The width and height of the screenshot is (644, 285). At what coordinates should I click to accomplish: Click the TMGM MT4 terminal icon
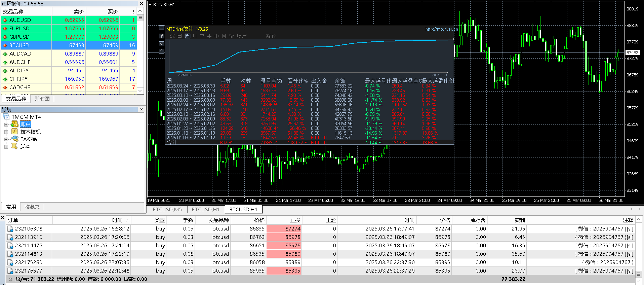point(6,117)
